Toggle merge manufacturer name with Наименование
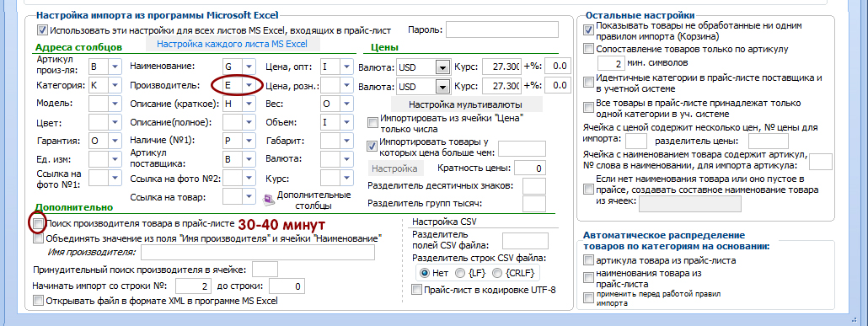Screen dimensions: 868x326 pyautogui.click(x=38, y=239)
